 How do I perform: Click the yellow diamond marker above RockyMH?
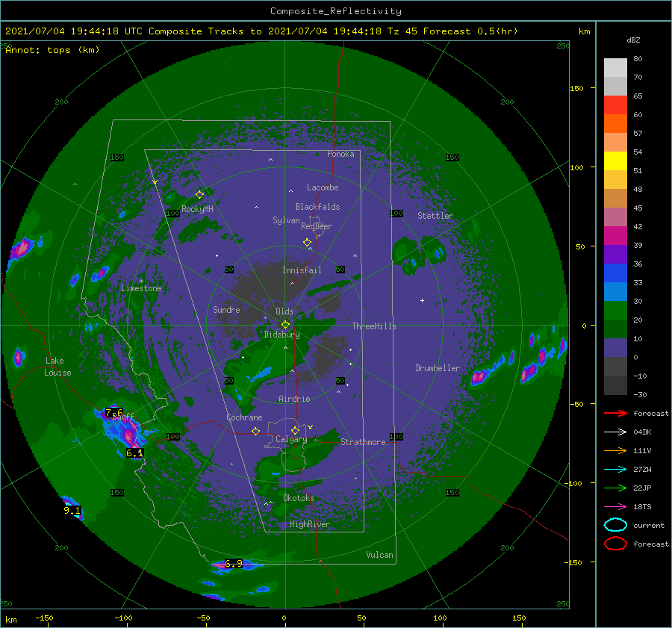pos(199,195)
